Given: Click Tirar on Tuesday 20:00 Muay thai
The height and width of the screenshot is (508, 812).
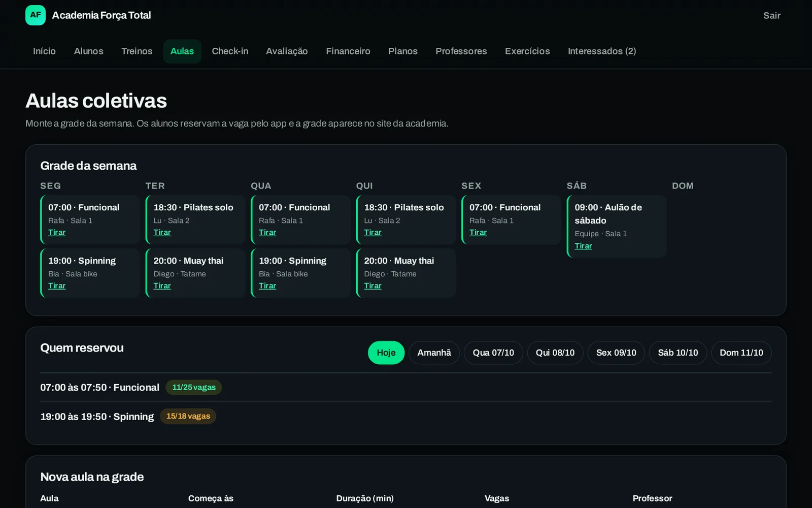Looking at the screenshot, I should [162, 285].
